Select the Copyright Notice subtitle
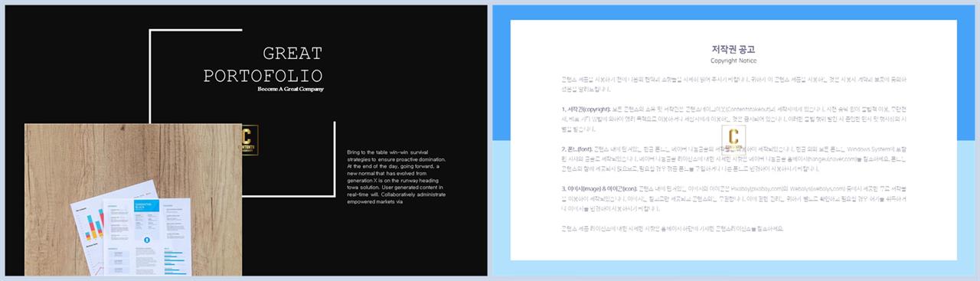 pos(733,60)
